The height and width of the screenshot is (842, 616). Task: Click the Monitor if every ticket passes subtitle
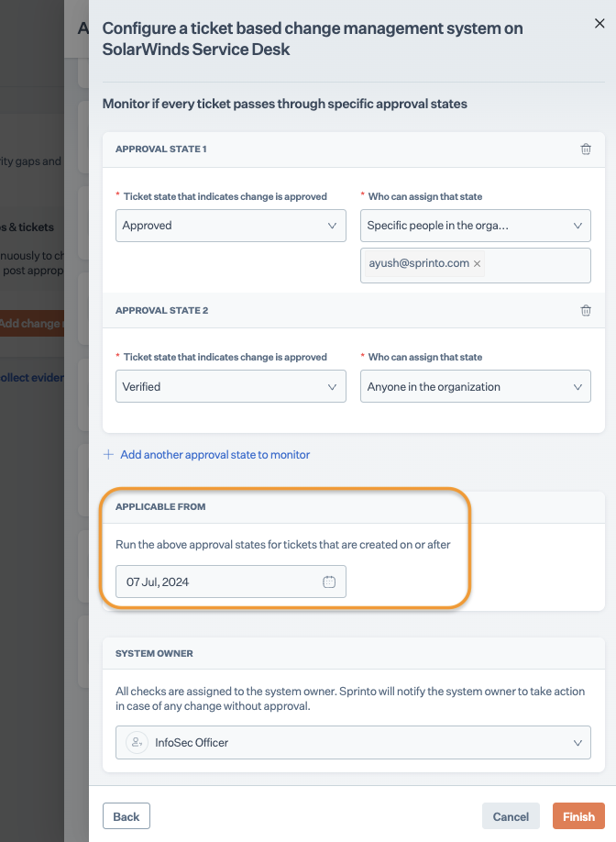[284, 104]
